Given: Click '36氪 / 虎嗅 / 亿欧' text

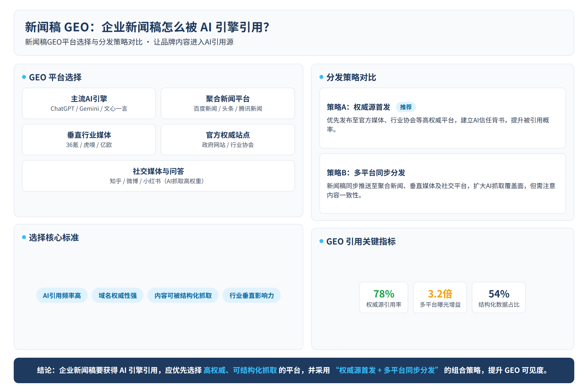Looking at the screenshot, I should coord(89,145).
